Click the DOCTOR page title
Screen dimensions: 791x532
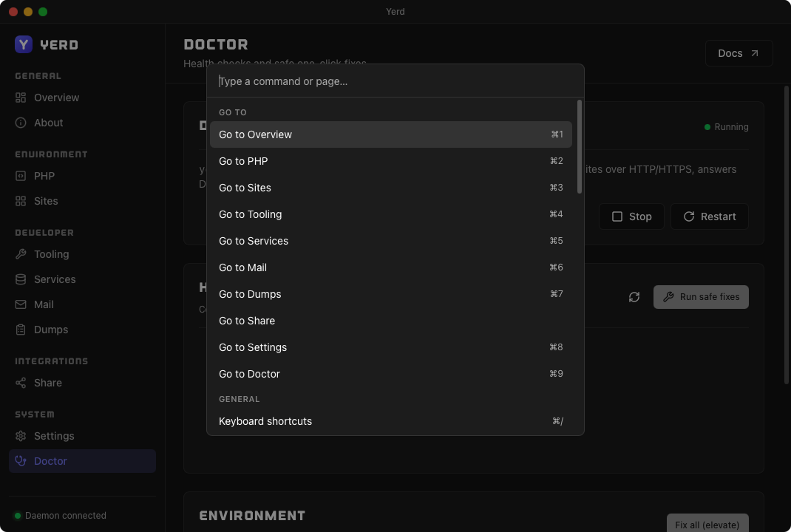pos(216,44)
